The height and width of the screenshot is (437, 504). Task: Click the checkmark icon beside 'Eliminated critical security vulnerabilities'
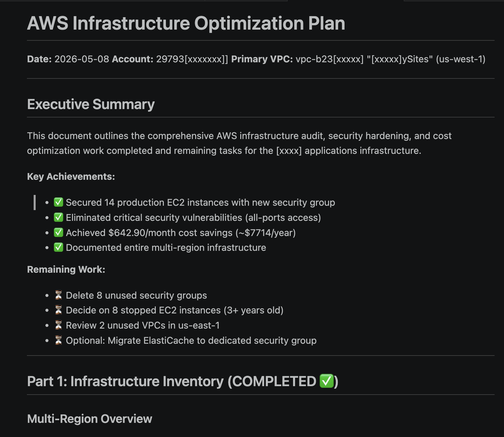[x=59, y=217]
